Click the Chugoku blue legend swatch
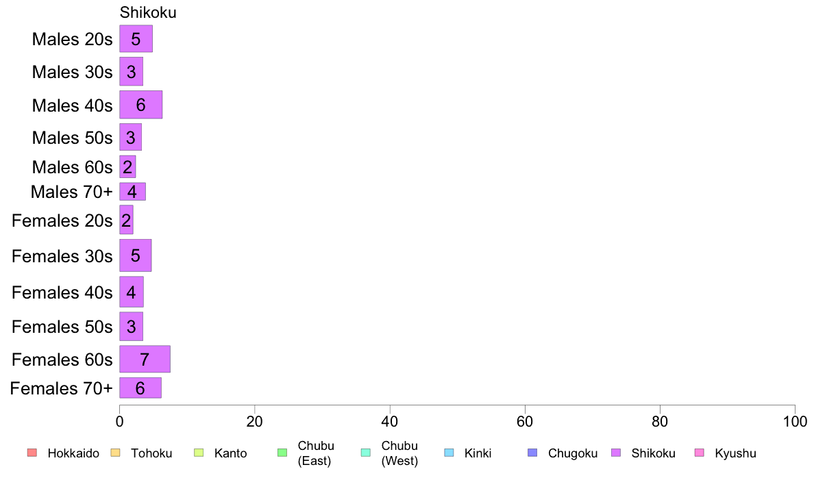814x504 pixels. tap(532, 453)
